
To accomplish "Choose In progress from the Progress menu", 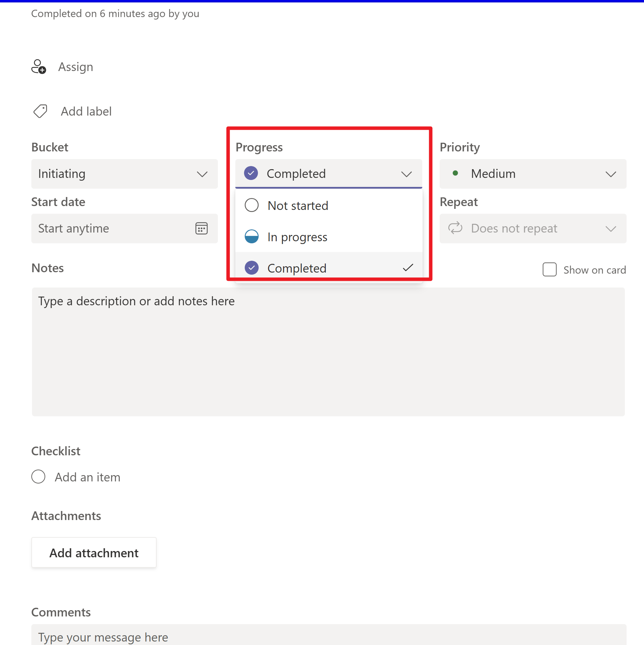I will click(297, 236).
